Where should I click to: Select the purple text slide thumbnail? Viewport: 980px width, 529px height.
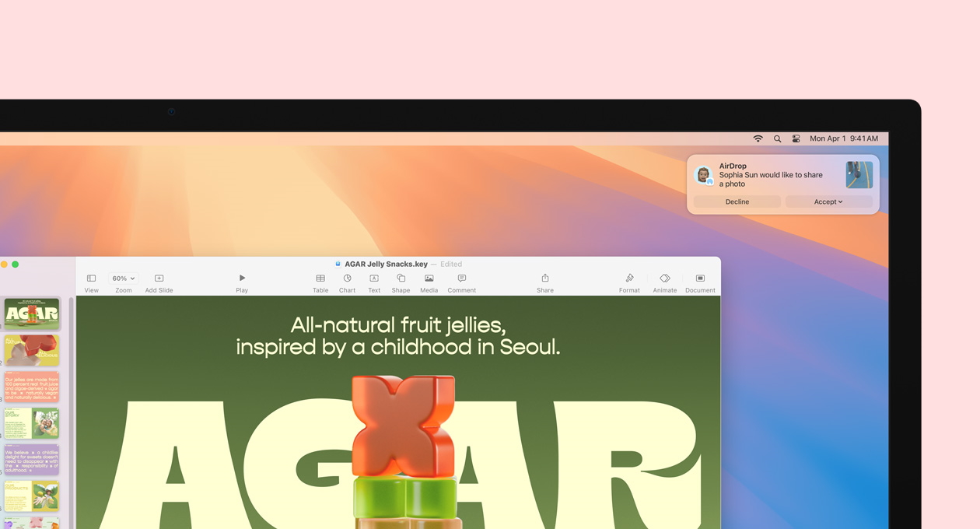point(32,460)
